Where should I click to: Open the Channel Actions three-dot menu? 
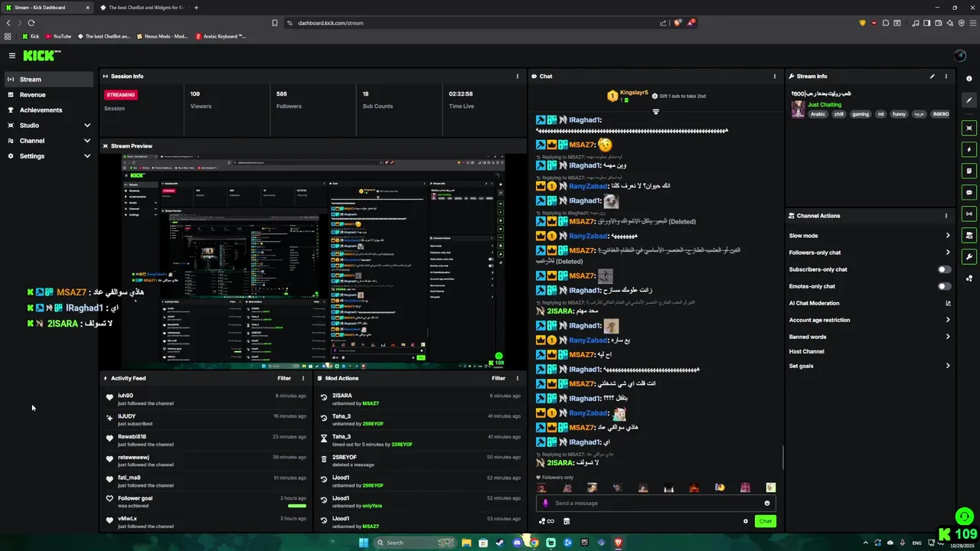(946, 216)
